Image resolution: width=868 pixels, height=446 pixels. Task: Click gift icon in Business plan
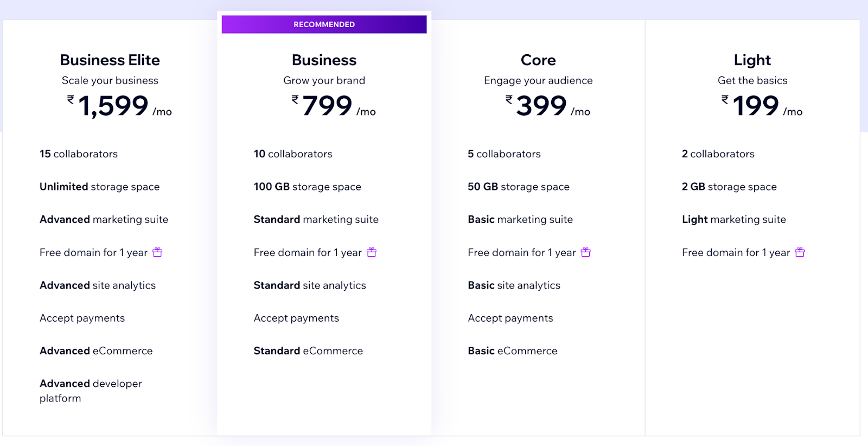372,252
